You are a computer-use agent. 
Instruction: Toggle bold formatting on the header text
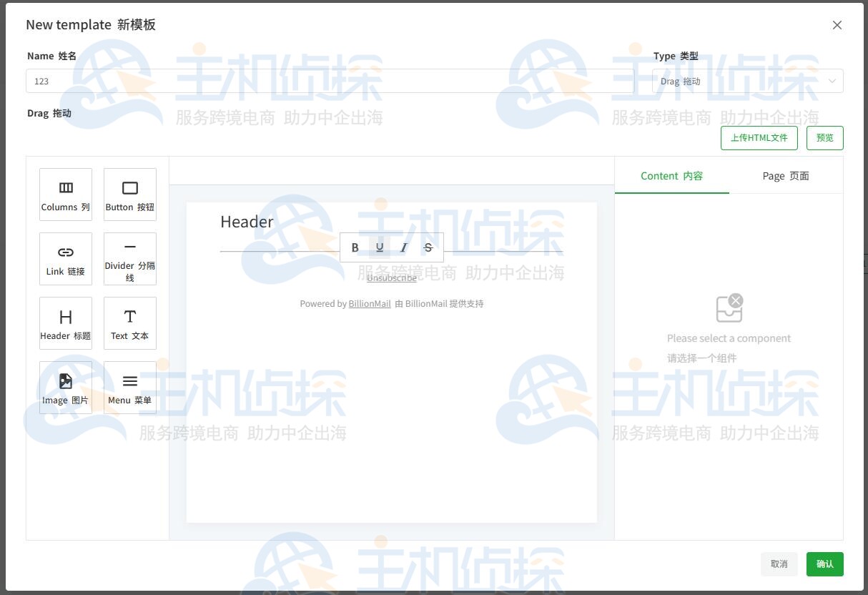point(355,247)
